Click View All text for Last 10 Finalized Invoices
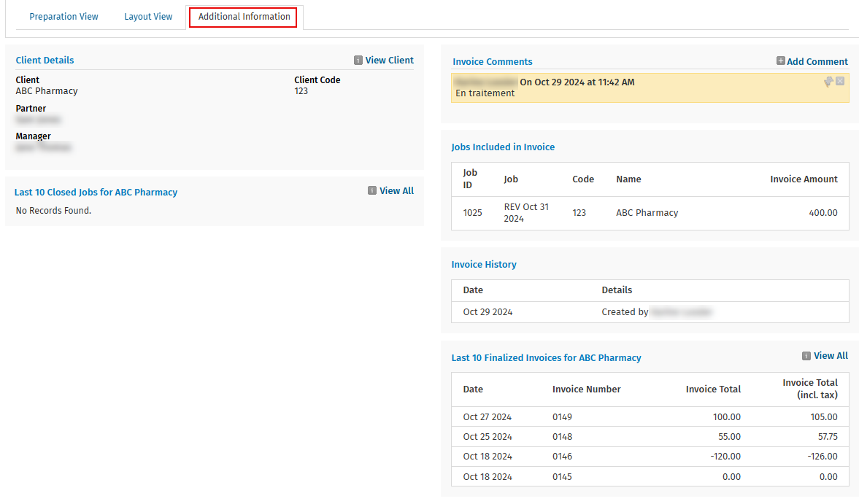The image size is (859, 504). (831, 356)
